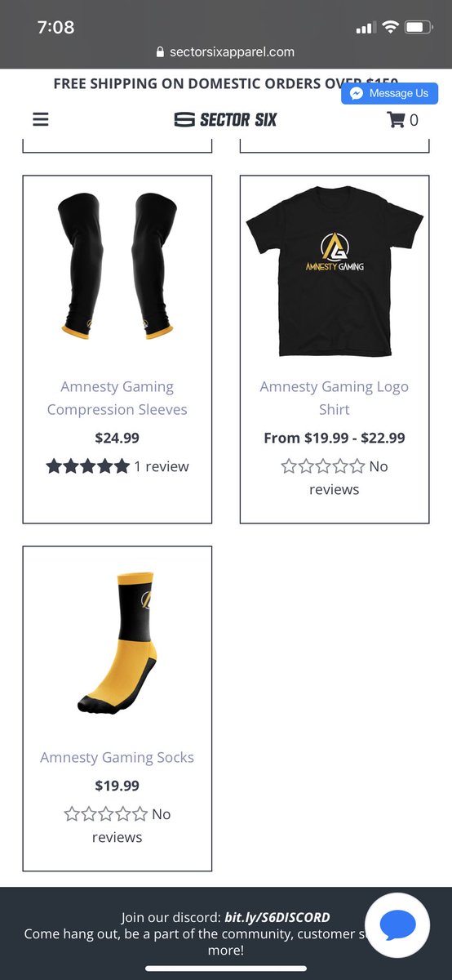Image resolution: width=452 pixels, height=980 pixels.
Task: Click the empty stars under Logo Shirt
Action: [323, 466]
